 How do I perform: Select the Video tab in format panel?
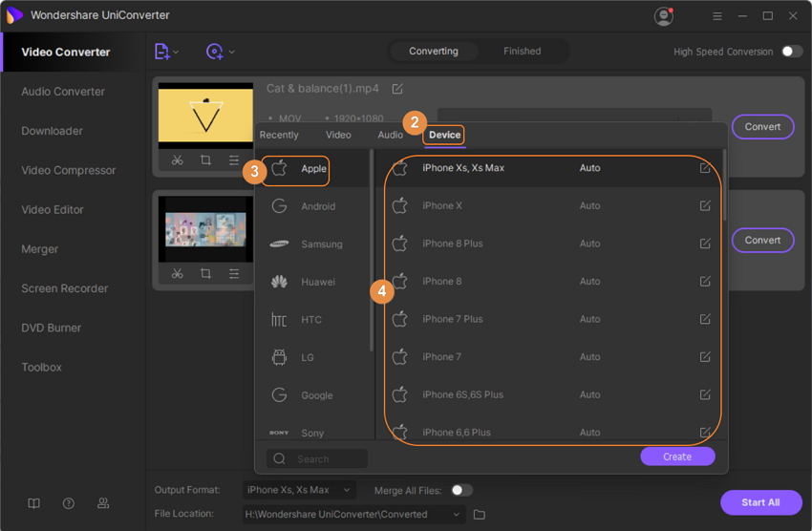point(338,135)
